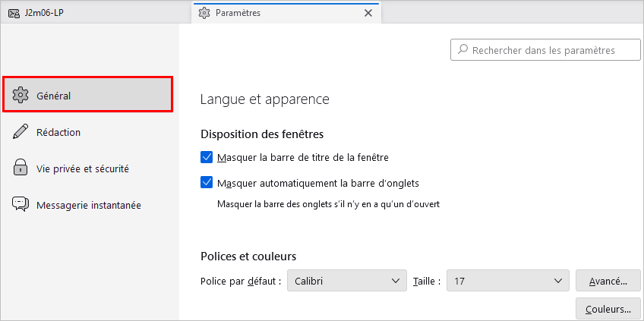Image resolution: width=644 pixels, height=321 pixels.
Task: Toggle Masquer automatiquement la barre d'onglets
Action: click(x=207, y=183)
